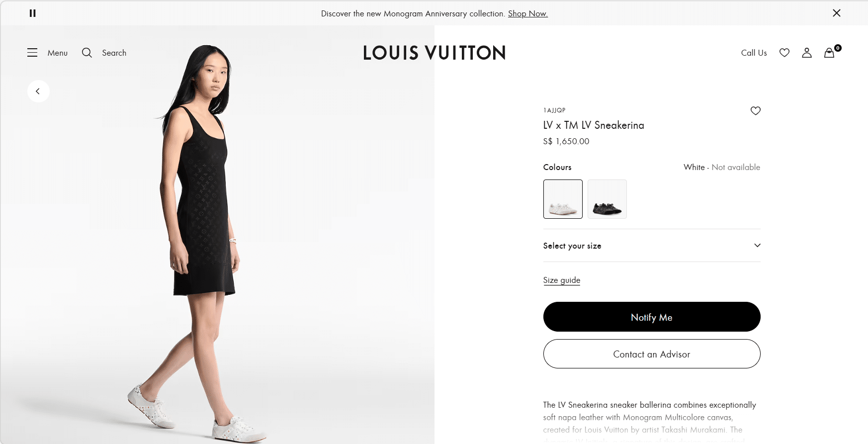Viewport: 868px width, 444px height.
Task: Click the magnifying glass search icon
Action: tap(87, 53)
